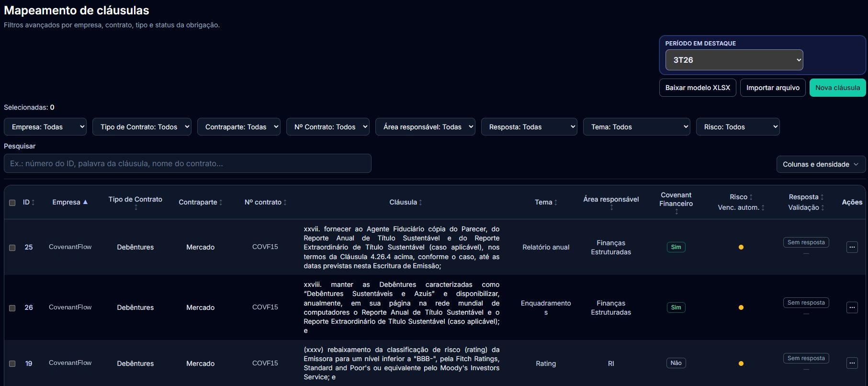The height and width of the screenshot is (386, 868).
Task: Select checkbox for row ID 26
Action: click(x=12, y=308)
